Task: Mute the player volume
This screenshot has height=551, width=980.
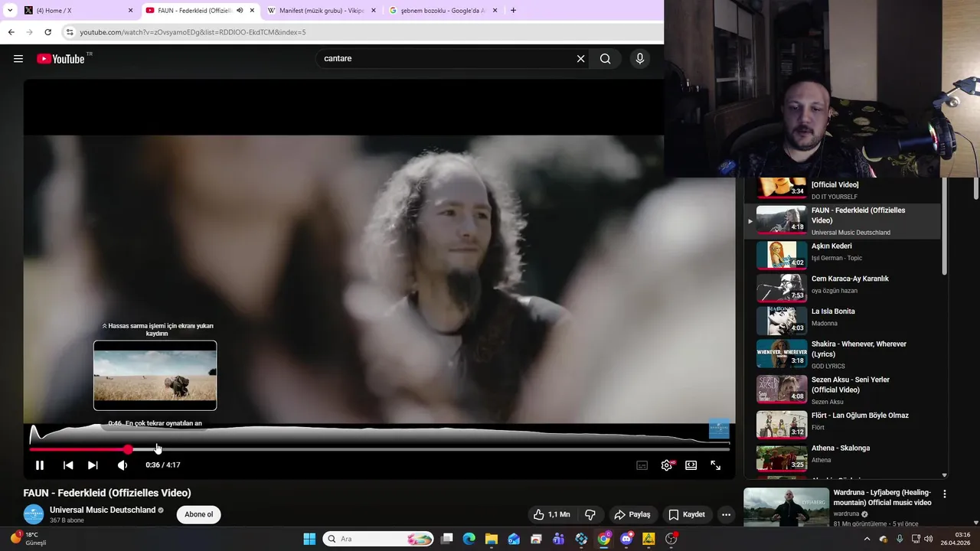Action: (122, 465)
